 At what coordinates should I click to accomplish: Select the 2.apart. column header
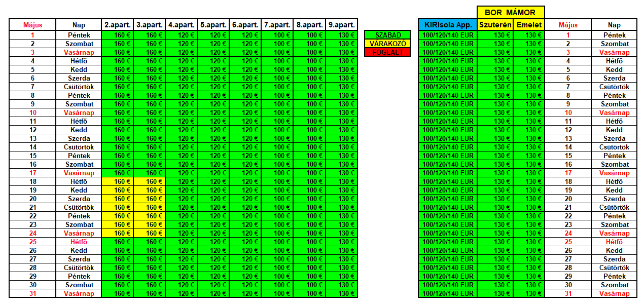[x=118, y=25]
